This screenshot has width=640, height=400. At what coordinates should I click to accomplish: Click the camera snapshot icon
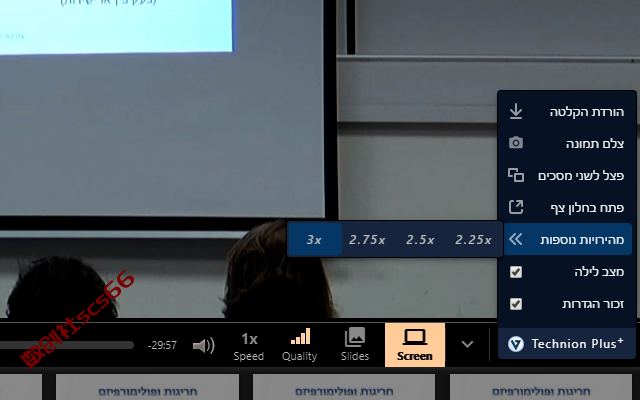coord(516,143)
